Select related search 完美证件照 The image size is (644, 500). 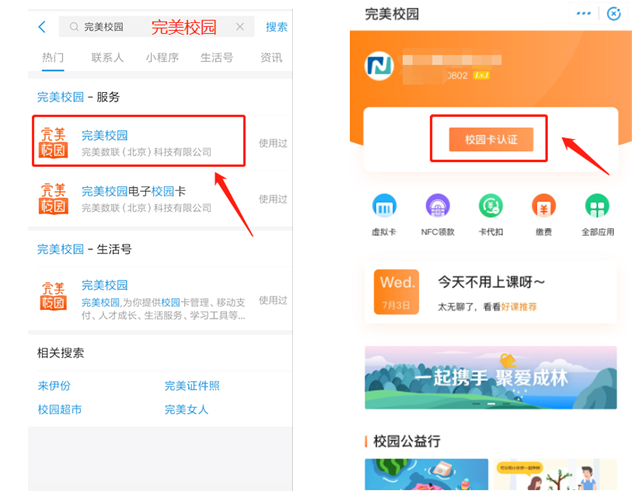tap(192, 386)
